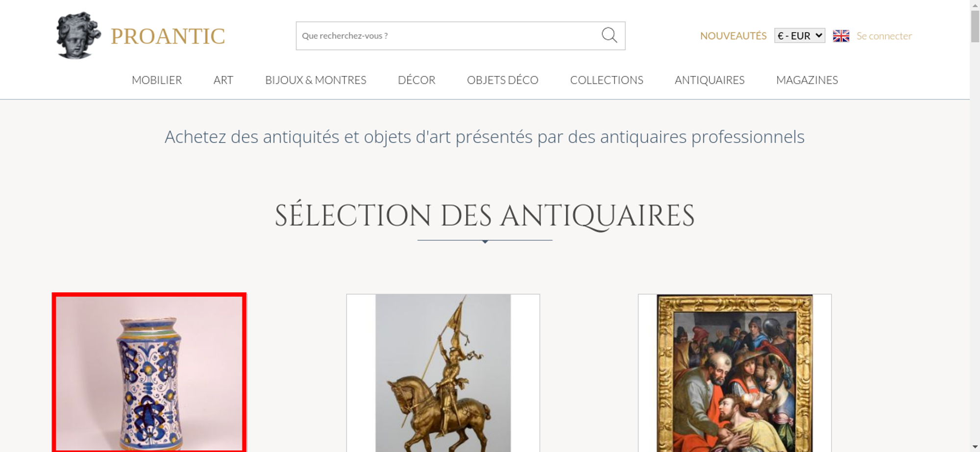Open the blue ceramic vase thumbnail
The height and width of the screenshot is (452, 980).
point(149,373)
